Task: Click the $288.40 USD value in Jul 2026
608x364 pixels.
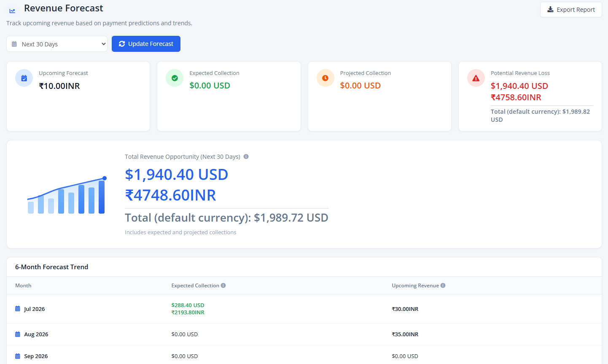Action: tap(188, 305)
